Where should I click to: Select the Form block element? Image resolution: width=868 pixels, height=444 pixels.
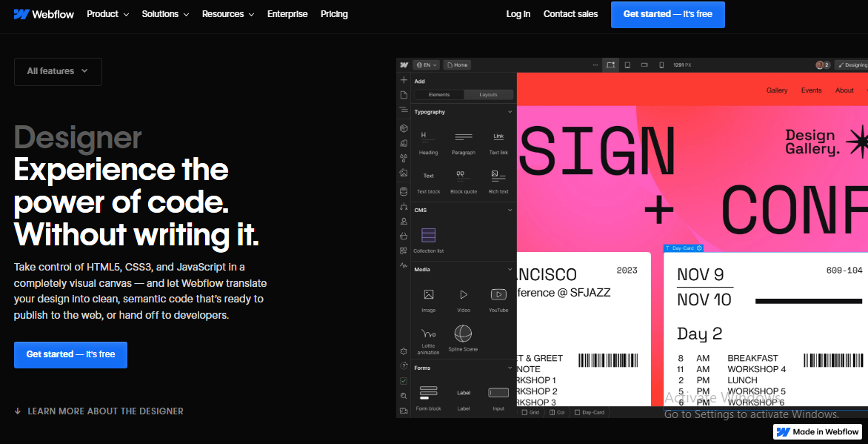(429, 399)
